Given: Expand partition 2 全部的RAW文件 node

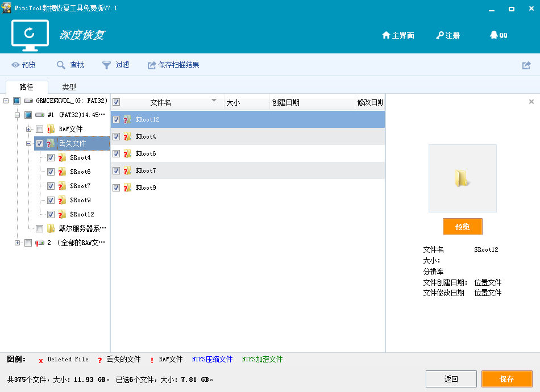Looking at the screenshot, I should point(17,243).
